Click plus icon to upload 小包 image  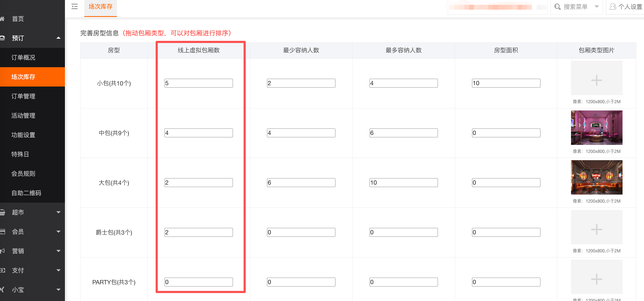pyautogui.click(x=597, y=80)
